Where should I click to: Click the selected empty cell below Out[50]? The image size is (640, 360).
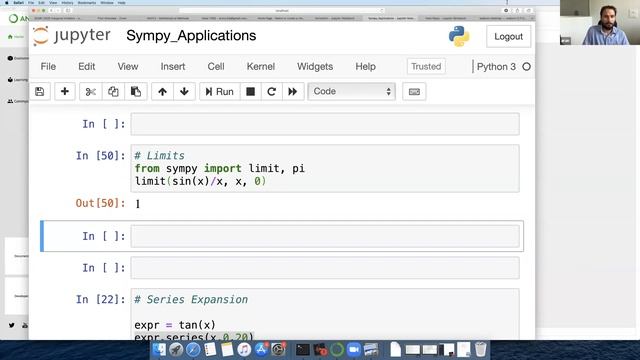(325, 236)
